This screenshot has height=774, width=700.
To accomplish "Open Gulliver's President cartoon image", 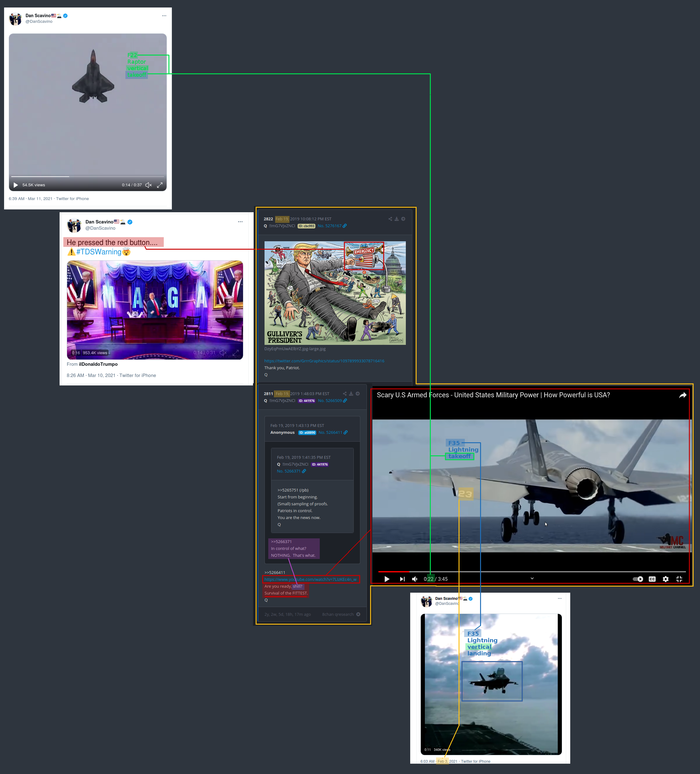I will coord(335,293).
